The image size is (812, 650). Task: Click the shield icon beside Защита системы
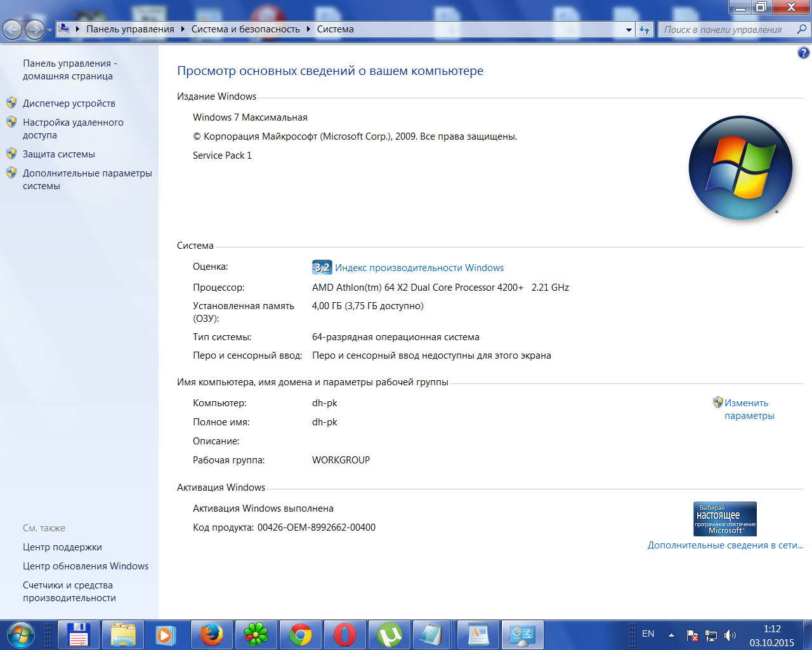[x=11, y=154]
